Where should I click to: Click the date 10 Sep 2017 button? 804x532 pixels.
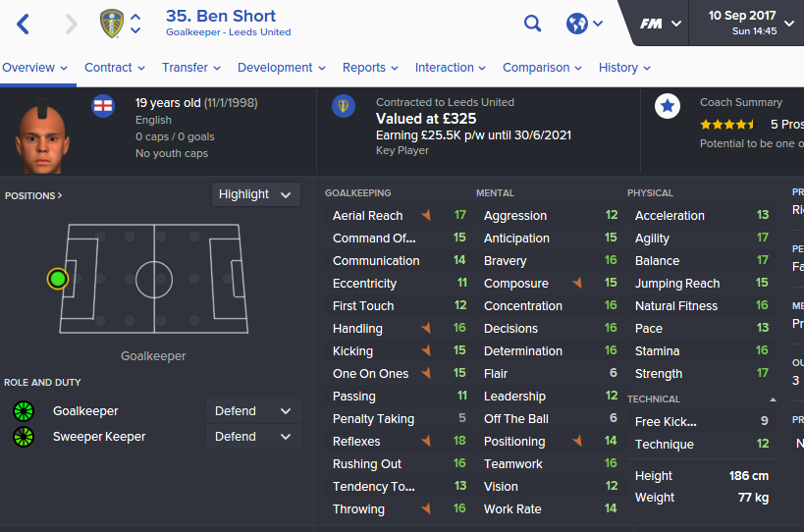pyautogui.click(x=748, y=23)
